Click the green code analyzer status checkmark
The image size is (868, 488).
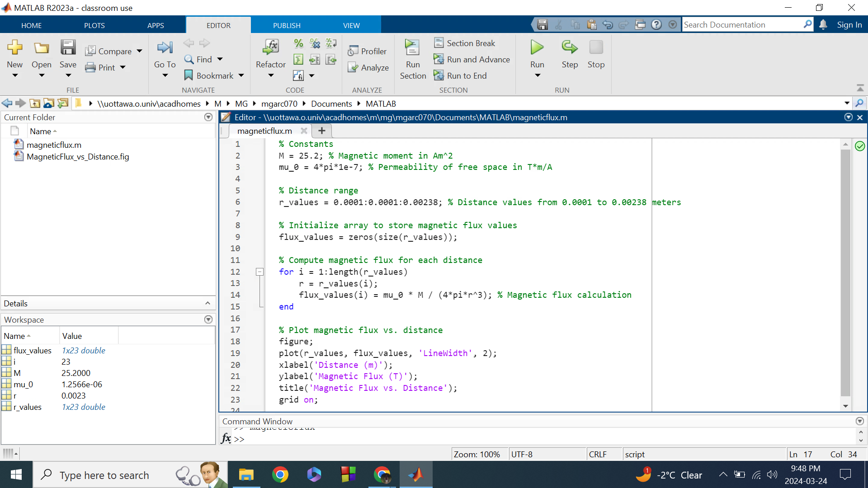(x=860, y=146)
